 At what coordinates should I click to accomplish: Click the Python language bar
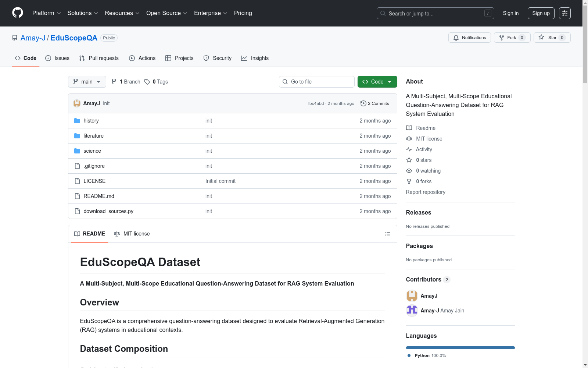click(x=460, y=348)
